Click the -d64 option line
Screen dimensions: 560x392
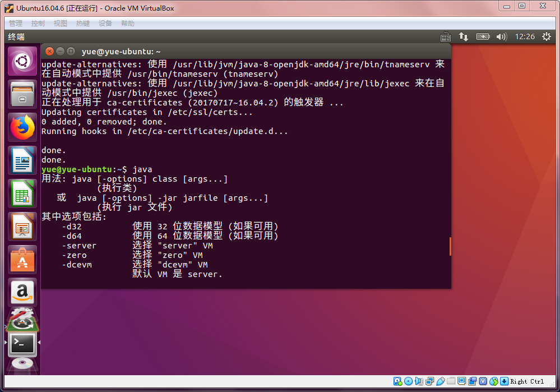tap(170, 236)
